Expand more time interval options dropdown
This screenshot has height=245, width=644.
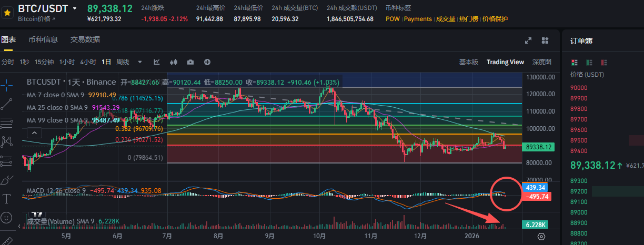click(139, 62)
